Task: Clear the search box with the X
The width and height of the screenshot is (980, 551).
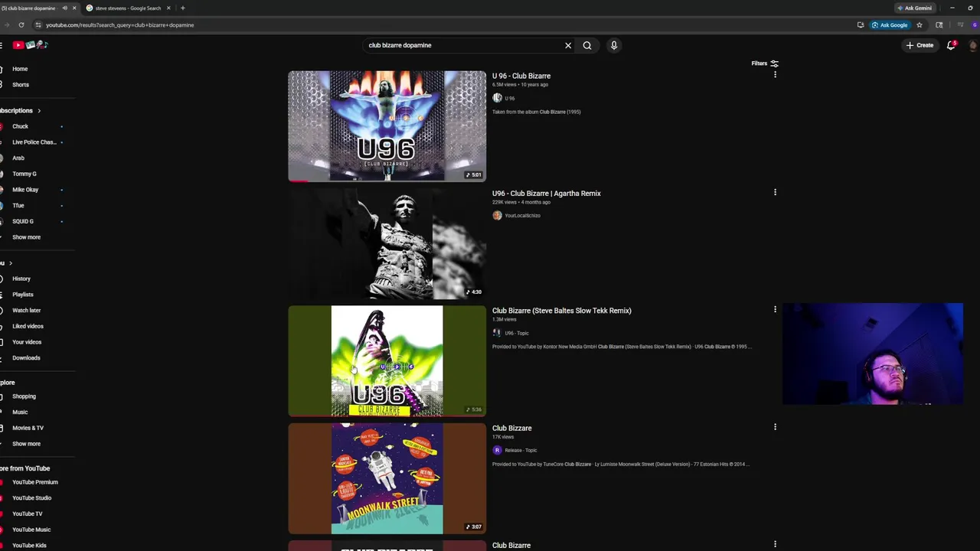Action: tap(568, 45)
